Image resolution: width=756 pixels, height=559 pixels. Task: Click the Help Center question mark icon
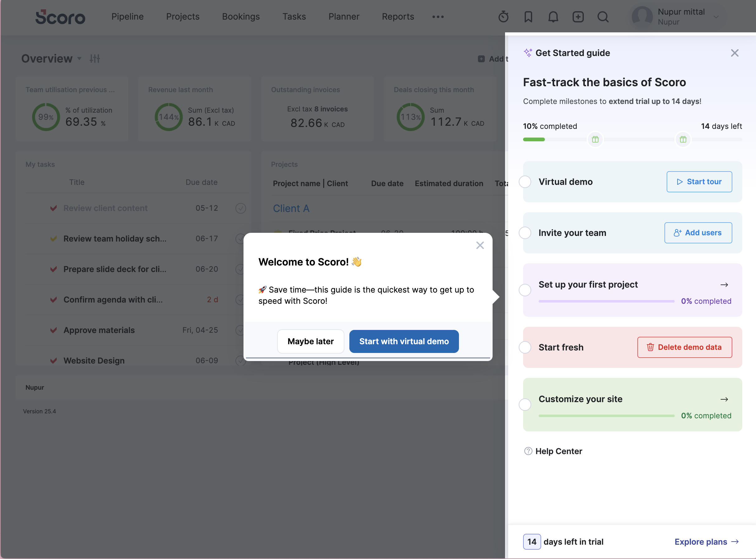(528, 451)
